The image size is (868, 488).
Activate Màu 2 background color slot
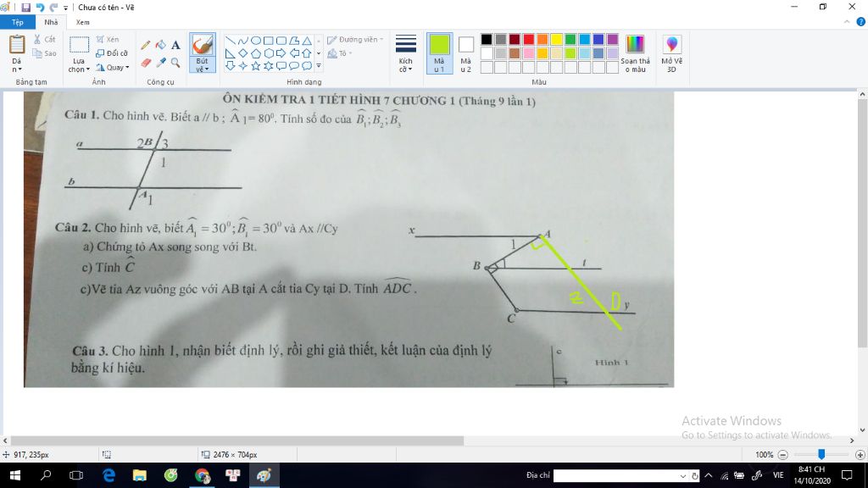point(466,53)
